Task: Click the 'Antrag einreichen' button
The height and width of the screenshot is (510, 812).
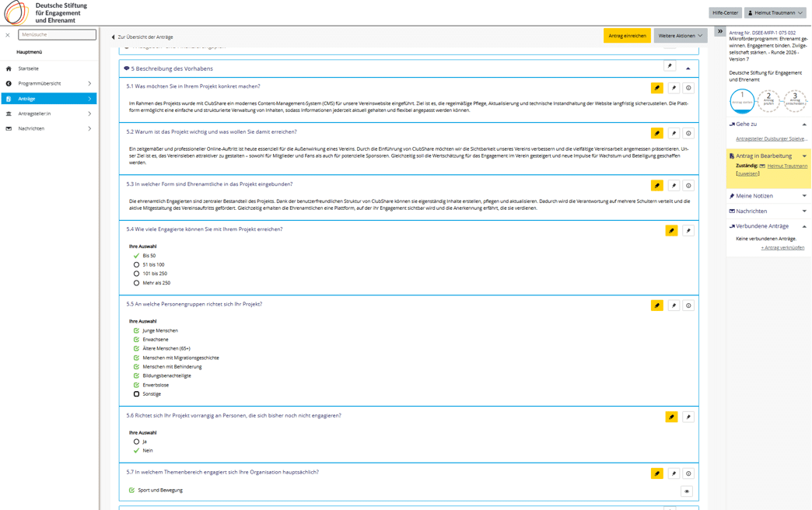Action: 627,36
